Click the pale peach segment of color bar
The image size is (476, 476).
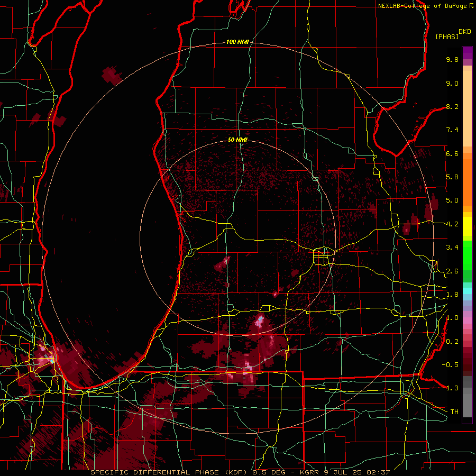[467, 108]
